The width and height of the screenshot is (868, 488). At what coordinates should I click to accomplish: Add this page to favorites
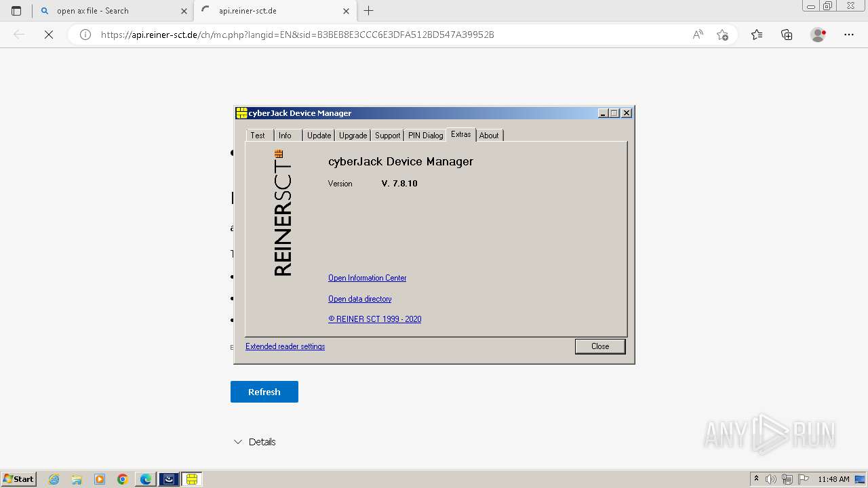(722, 35)
